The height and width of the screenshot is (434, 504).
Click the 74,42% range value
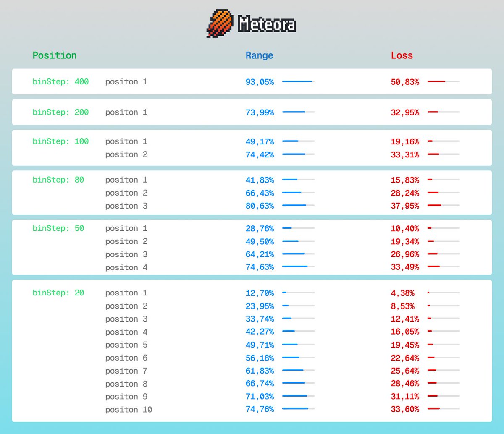tap(260, 155)
